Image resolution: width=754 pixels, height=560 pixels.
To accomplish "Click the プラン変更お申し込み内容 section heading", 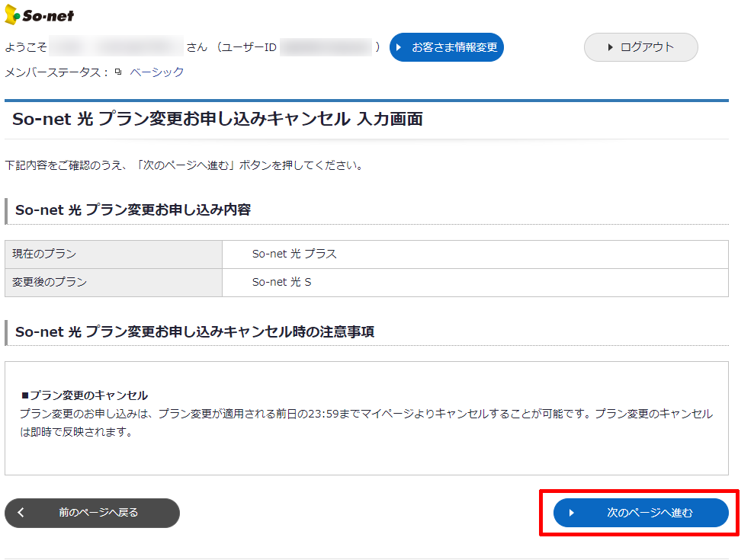I will (x=133, y=210).
